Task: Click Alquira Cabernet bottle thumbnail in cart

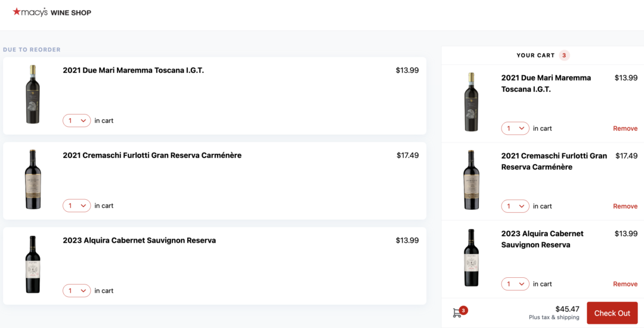Action: [x=472, y=258]
